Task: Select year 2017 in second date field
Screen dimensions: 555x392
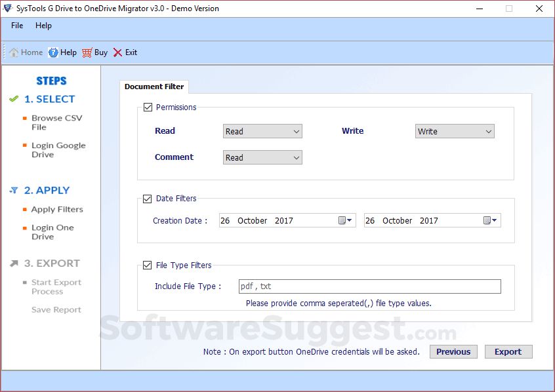Action: pyautogui.click(x=428, y=221)
